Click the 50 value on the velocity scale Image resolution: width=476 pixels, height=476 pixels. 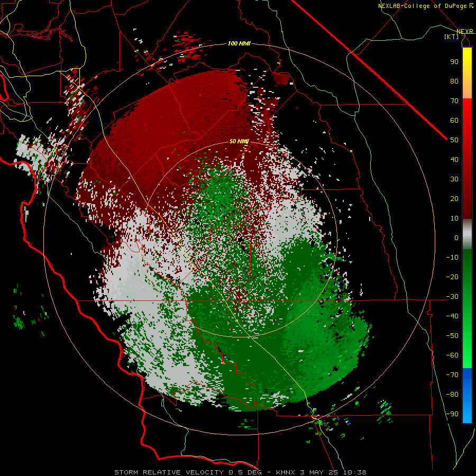click(454, 140)
